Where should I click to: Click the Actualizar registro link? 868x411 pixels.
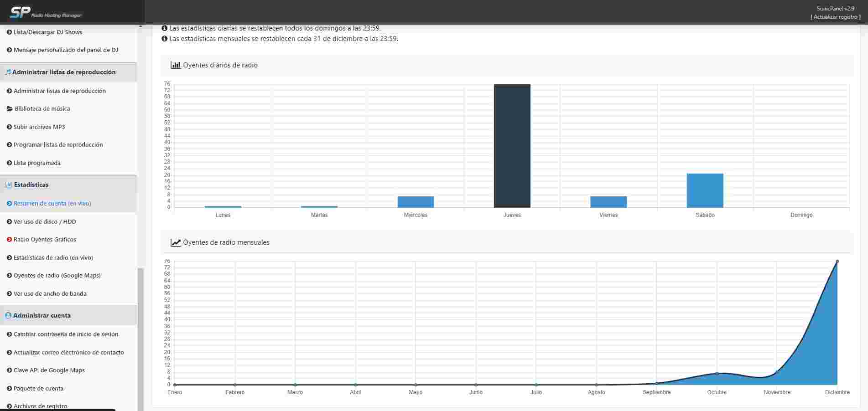pos(835,17)
